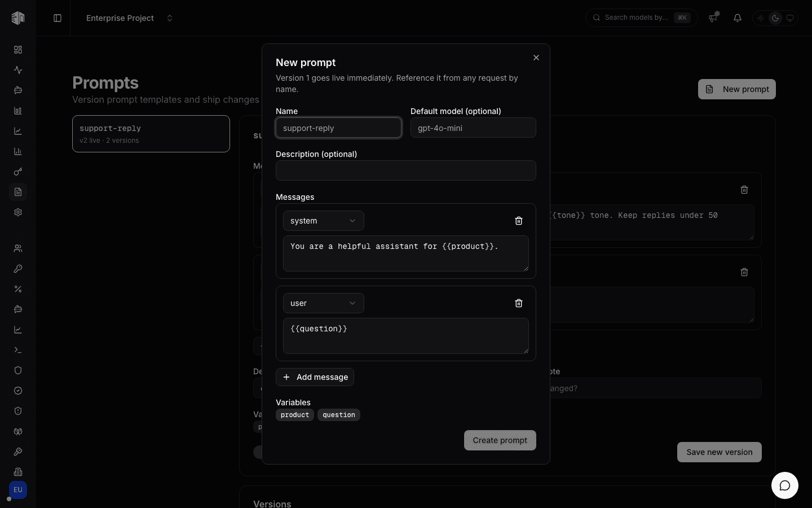812x508 pixels.
Task: Toggle the sidebar panel collapse icon
Action: tap(58, 18)
